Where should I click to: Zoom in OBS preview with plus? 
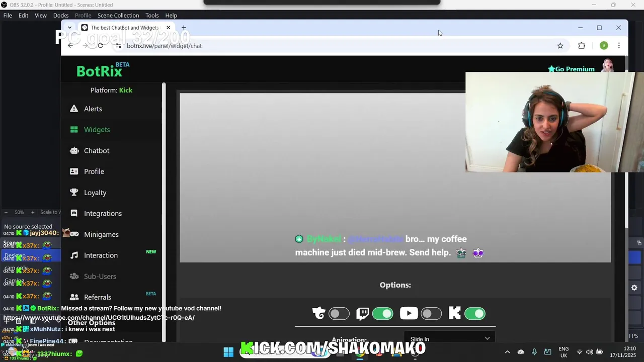pyautogui.click(x=33, y=212)
